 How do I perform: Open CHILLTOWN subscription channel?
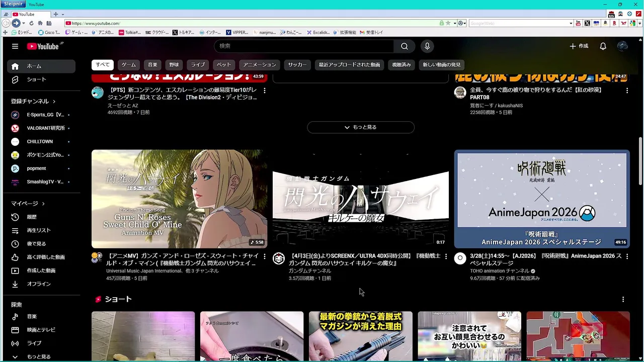coord(41,142)
